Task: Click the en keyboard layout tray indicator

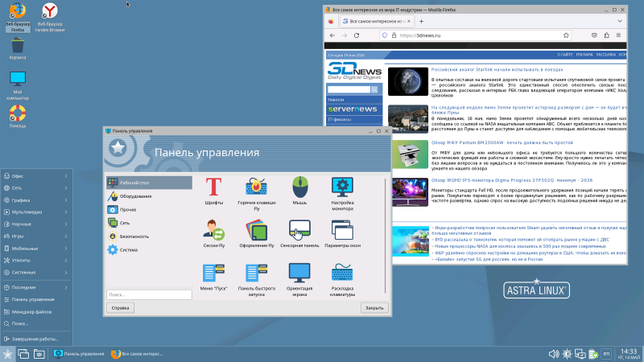Action: point(606,354)
